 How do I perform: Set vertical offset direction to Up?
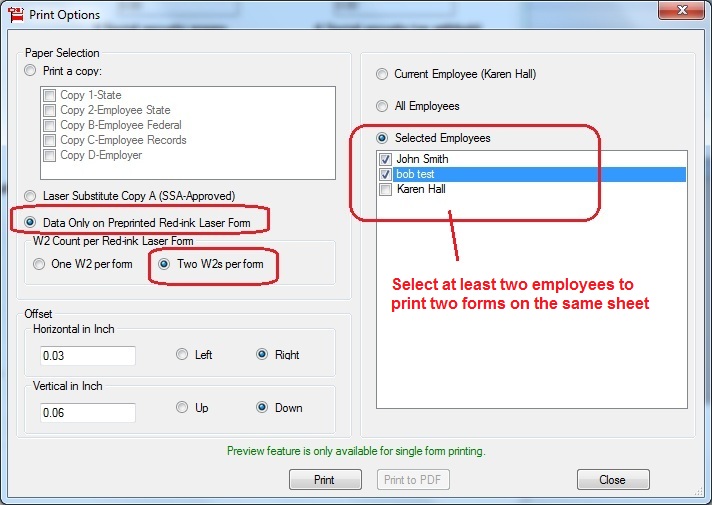[182, 407]
